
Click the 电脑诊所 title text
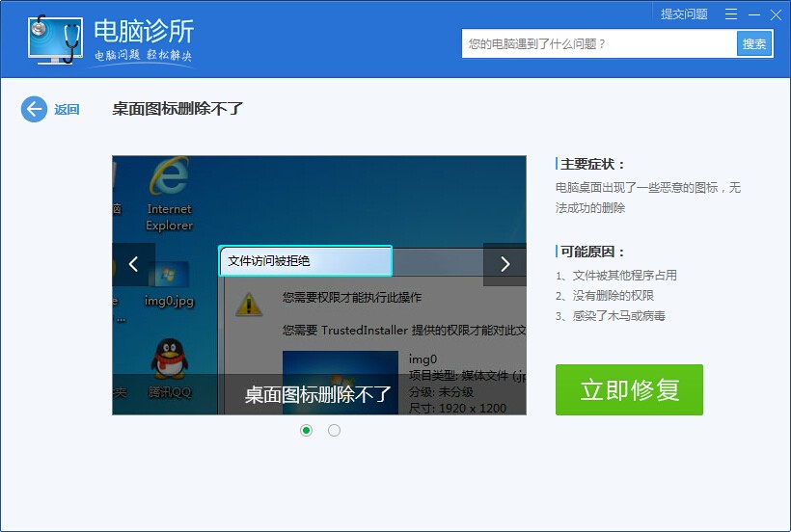pyautogui.click(x=144, y=31)
